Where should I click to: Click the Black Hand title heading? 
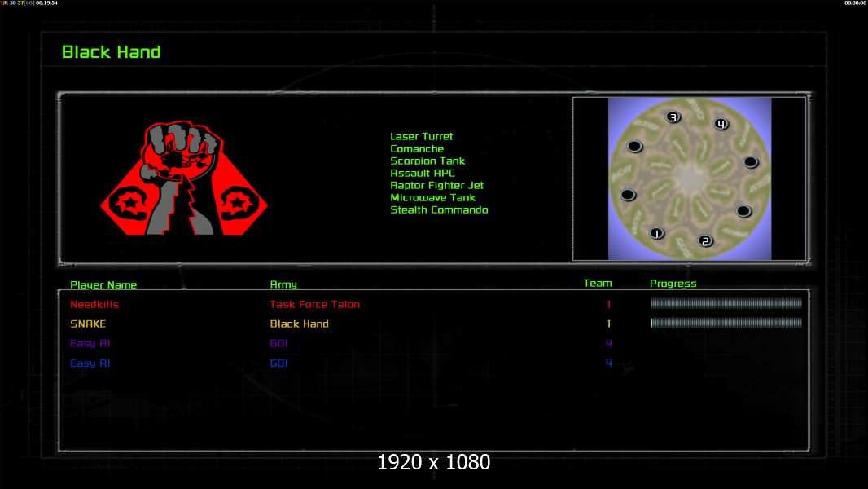112,52
